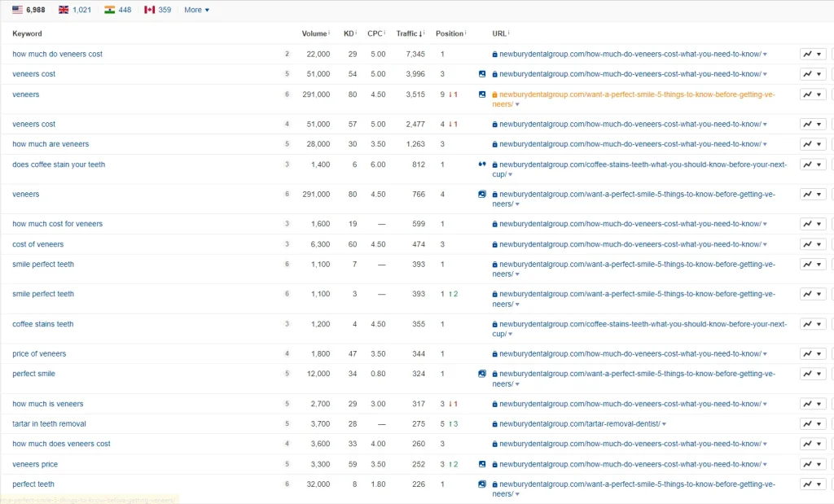Open chart dropdown arrow for 'smile perfect teeth' KD 7 row
Image resolution: width=834 pixels, height=504 pixels.
[x=819, y=265]
